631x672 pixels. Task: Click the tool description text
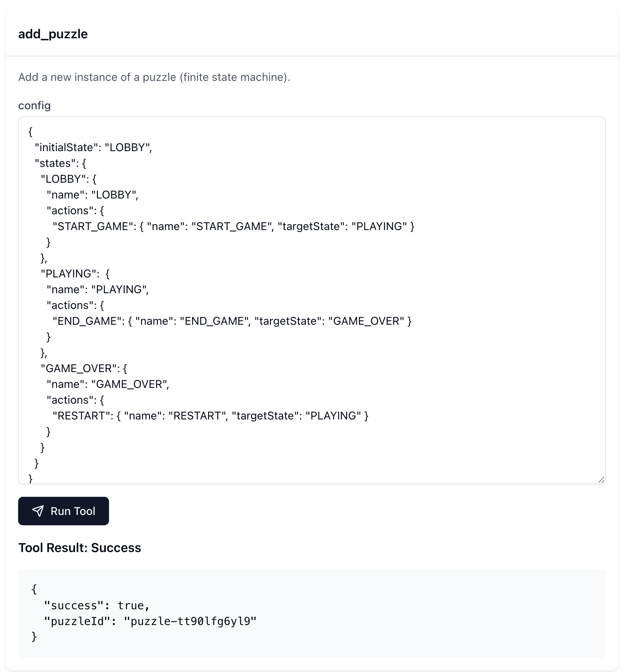click(x=154, y=77)
